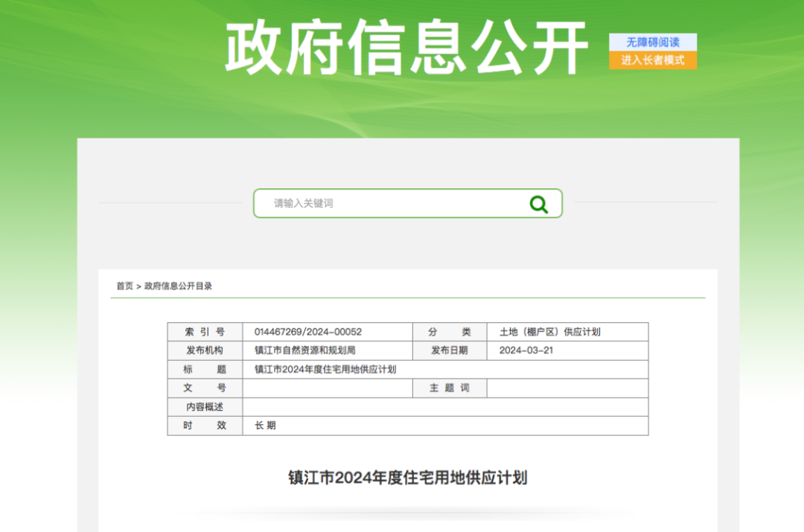Click the magnifying glass search icon
804x532 pixels.
pos(537,203)
